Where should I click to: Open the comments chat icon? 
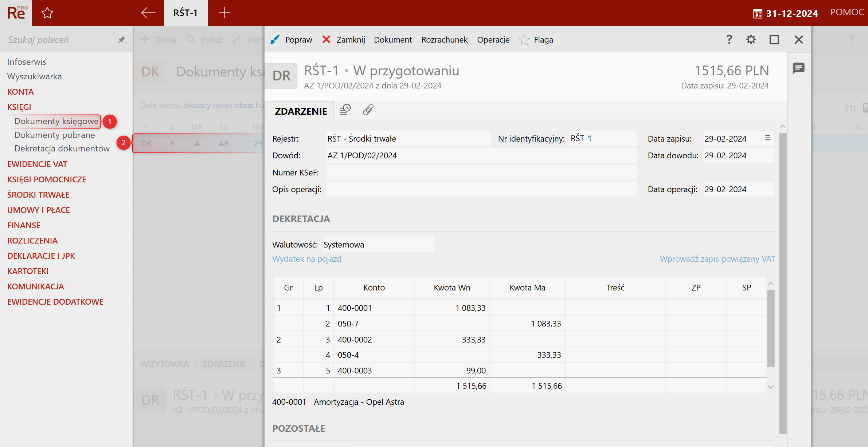[x=798, y=68]
